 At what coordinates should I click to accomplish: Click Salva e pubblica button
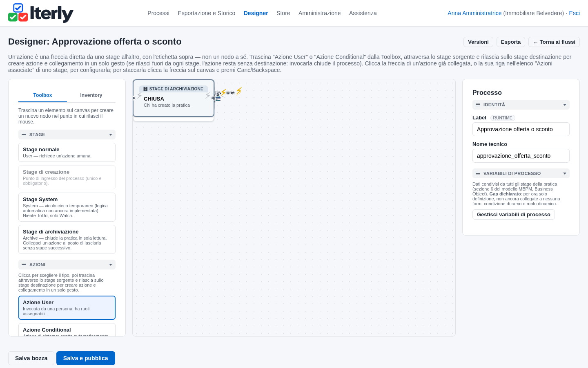tap(86, 358)
